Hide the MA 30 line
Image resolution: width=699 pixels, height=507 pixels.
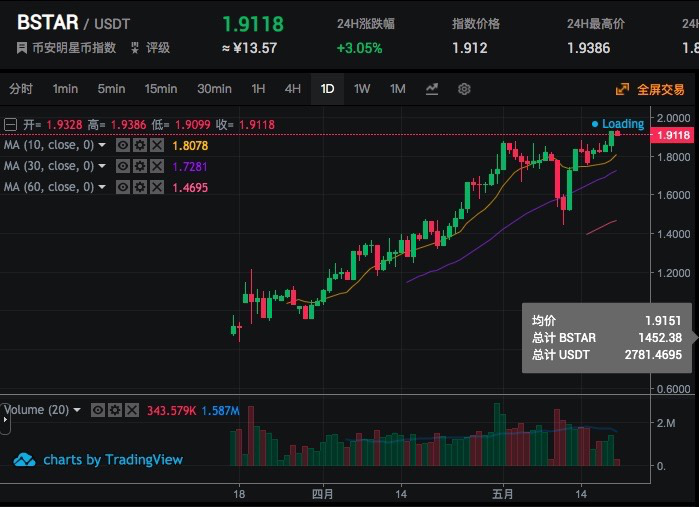pyautogui.click(x=123, y=166)
